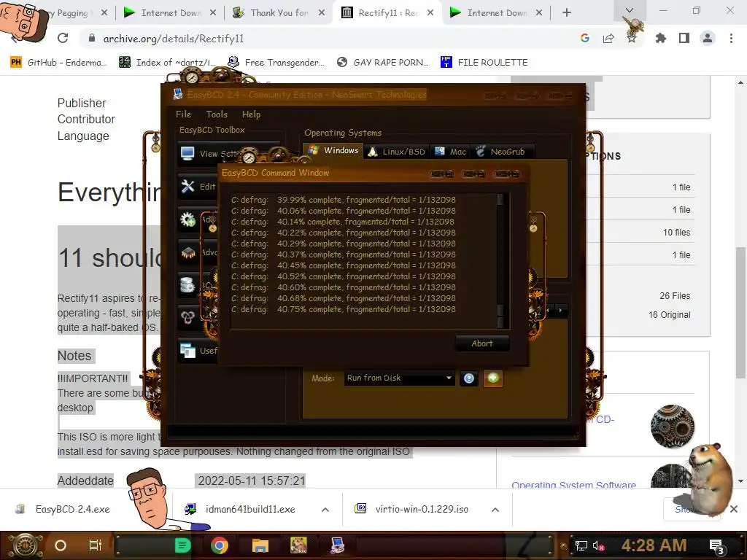
Task: Open a new Chrome tab
Action: pyautogui.click(x=566, y=13)
